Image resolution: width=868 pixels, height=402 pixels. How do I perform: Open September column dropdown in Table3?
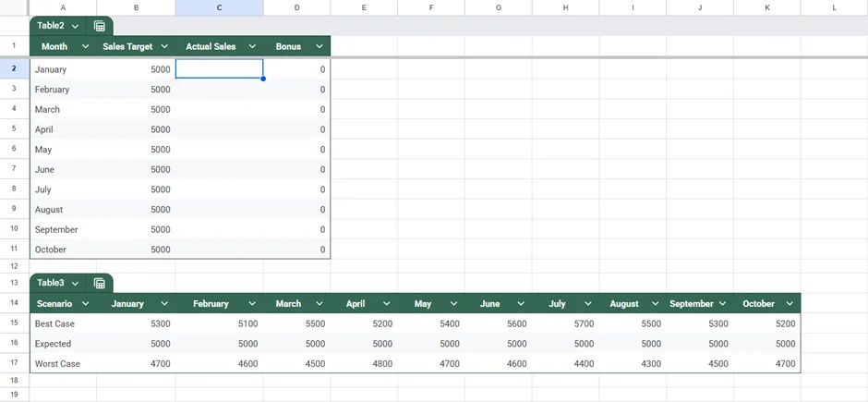(x=722, y=303)
